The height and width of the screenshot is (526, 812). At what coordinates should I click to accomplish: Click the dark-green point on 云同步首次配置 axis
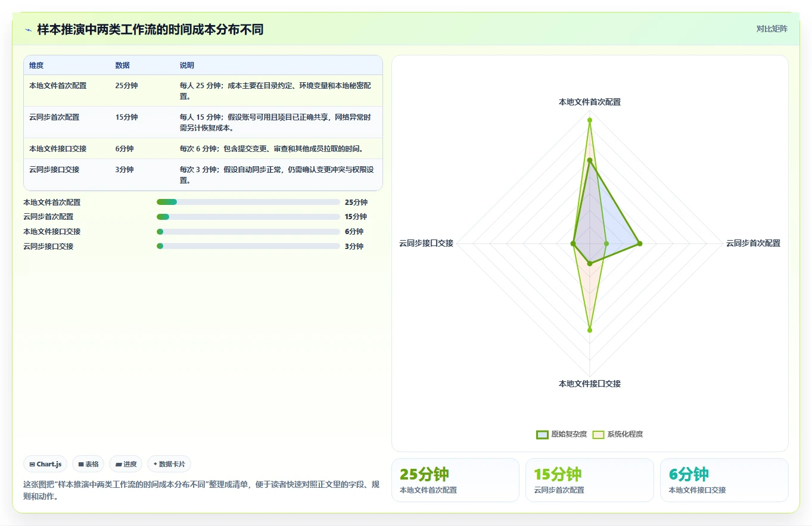639,243
